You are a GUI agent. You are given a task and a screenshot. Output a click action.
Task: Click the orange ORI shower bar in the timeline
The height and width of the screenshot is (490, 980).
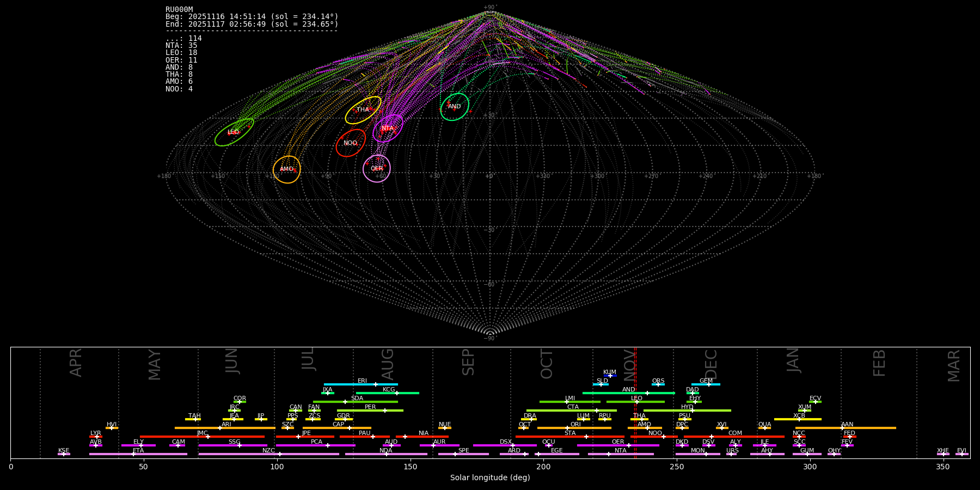pyautogui.click(x=574, y=428)
